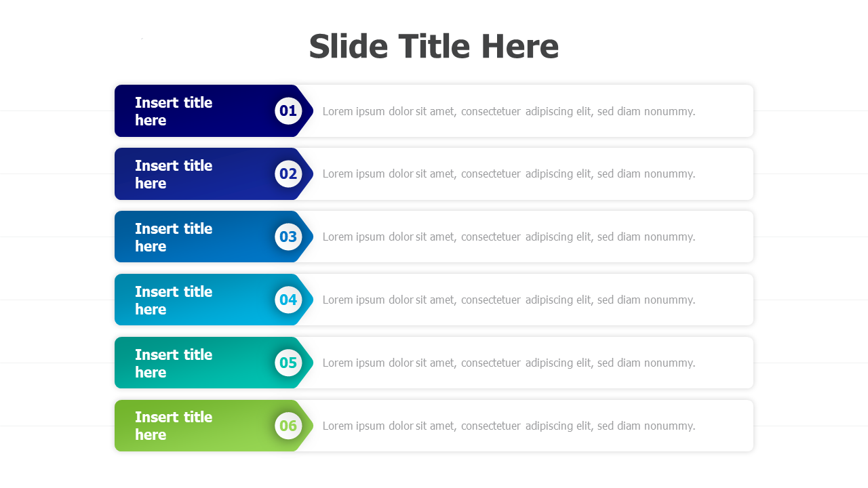Select the navy blue first arrow banner
The height and width of the screenshot is (488, 868).
(x=214, y=111)
